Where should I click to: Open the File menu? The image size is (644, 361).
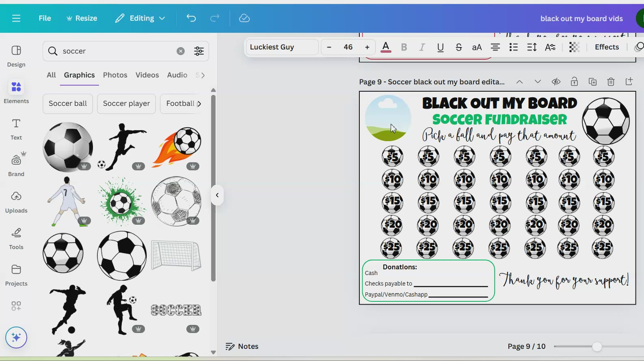[x=45, y=18]
